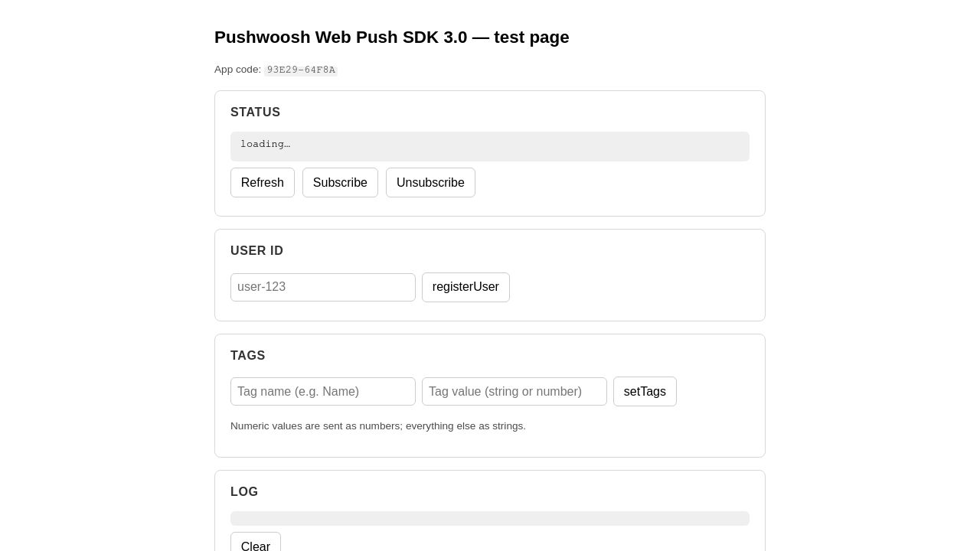Image resolution: width=980 pixels, height=551 pixels.
Task: Click the LOG section heading
Action: point(244,492)
